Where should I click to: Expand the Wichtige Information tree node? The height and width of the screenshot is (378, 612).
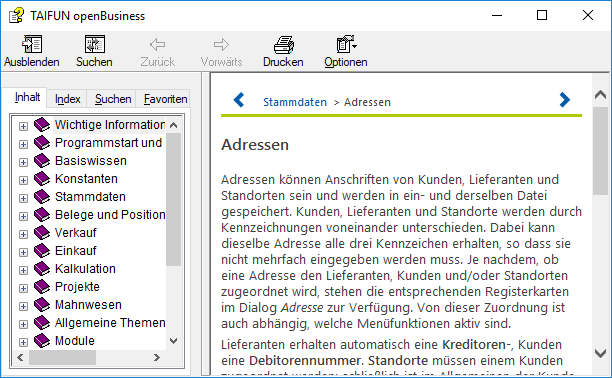[x=23, y=126]
